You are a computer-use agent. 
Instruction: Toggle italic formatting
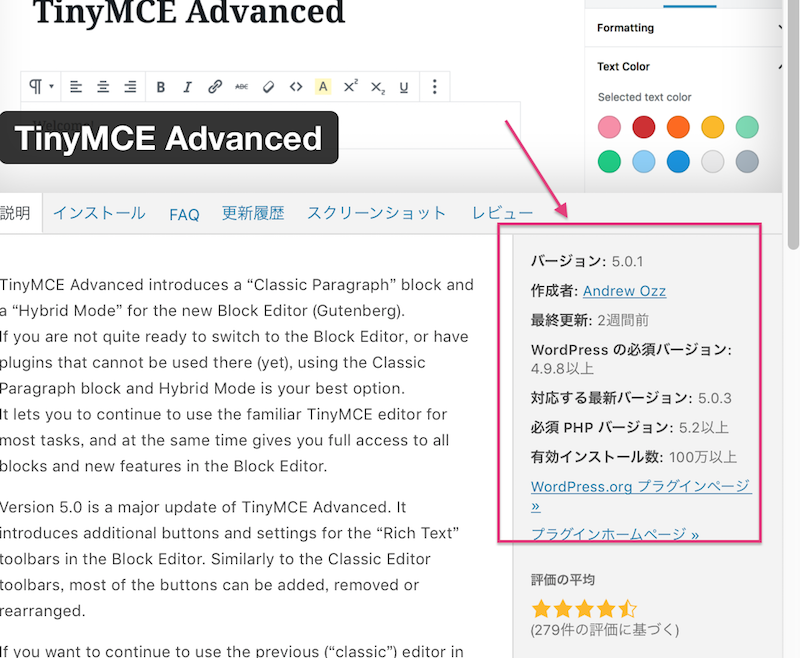pos(187,87)
